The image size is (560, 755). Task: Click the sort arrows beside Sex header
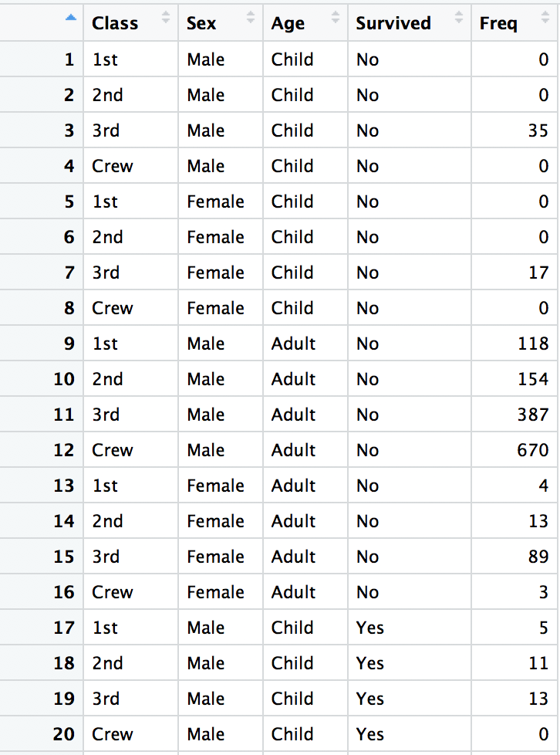(x=250, y=17)
